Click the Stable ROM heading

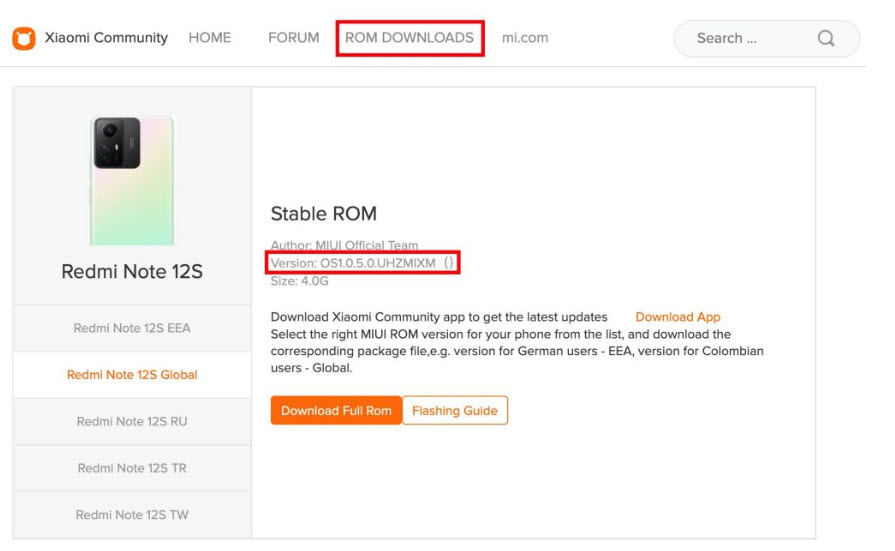click(x=324, y=214)
